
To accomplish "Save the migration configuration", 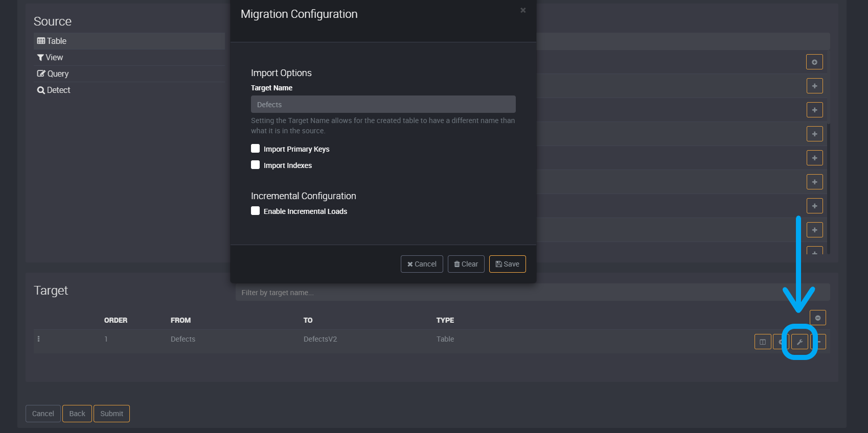I will coord(508,264).
